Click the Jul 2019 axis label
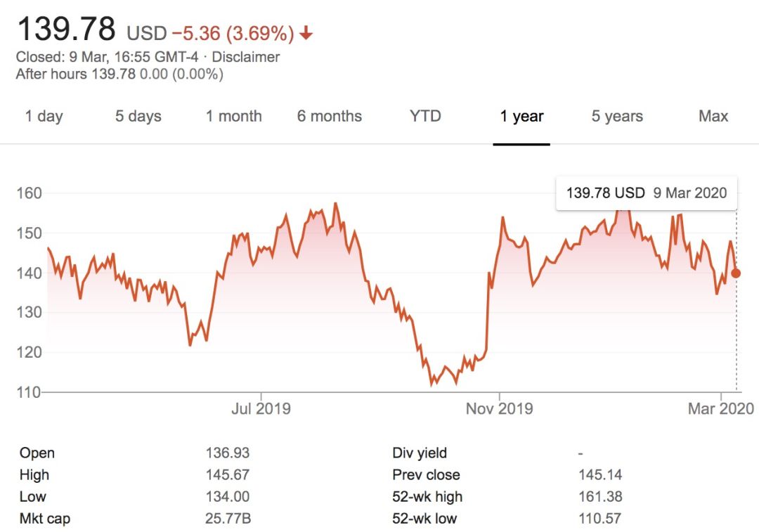 click(261, 408)
